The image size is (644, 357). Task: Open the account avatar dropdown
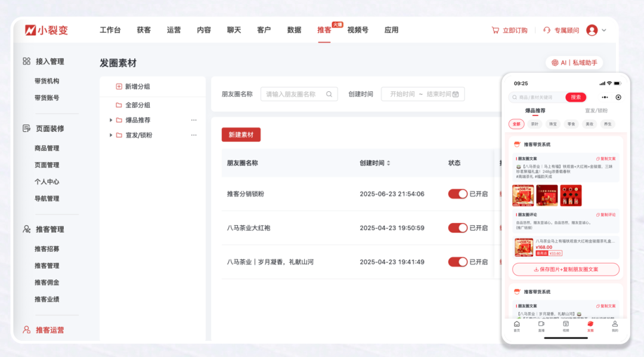click(592, 30)
